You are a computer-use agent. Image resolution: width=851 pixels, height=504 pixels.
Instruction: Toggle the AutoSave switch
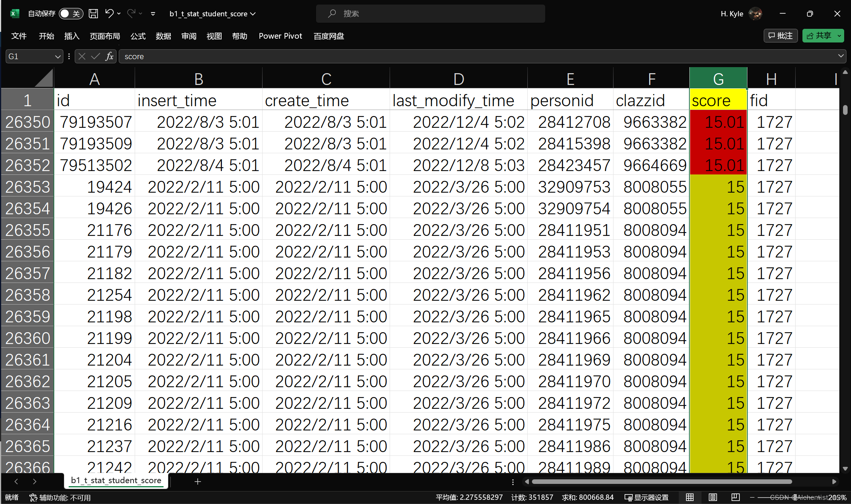[x=71, y=14]
